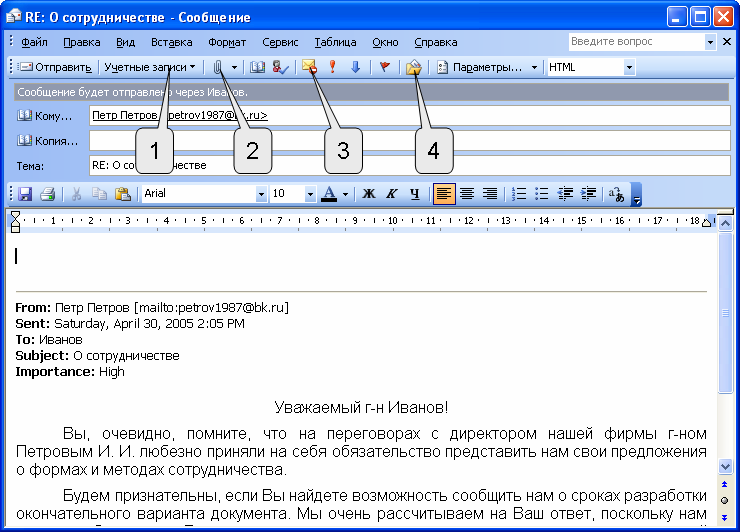Viewport: 740px width, 532px height.
Task: Expand the font color palette arrow
Action: tap(345, 194)
